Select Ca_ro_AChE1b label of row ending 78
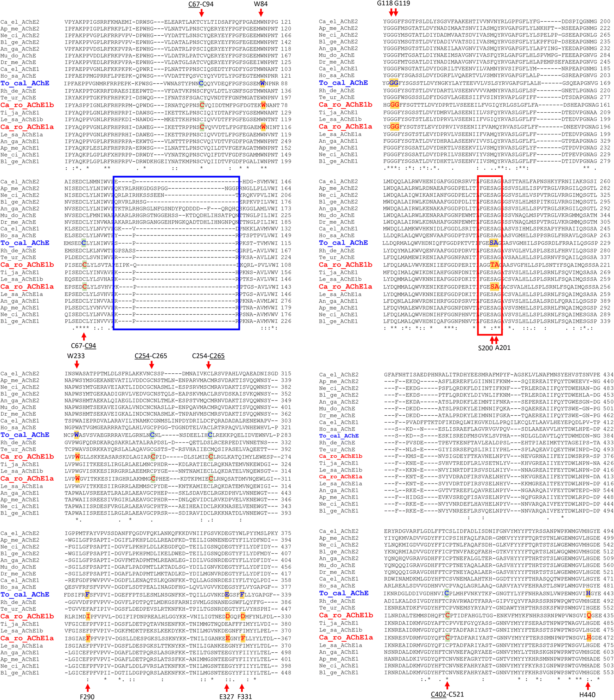 click(x=27, y=105)
